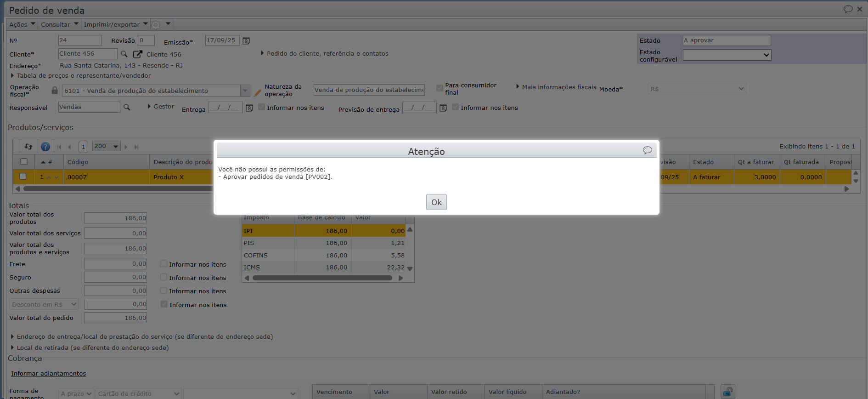Go to the previous page of the products grid
Viewport: 868px width, 399px height.
[69, 147]
